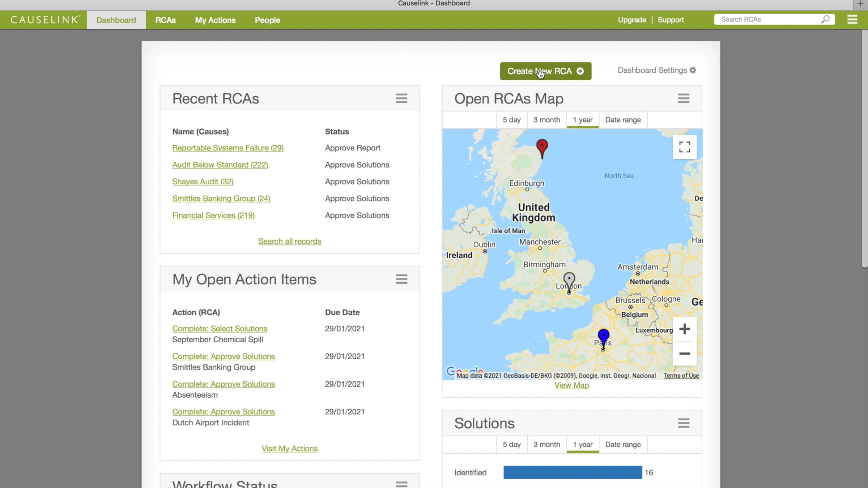Zoom in on the map
The height and width of the screenshot is (488, 868).
point(684,329)
